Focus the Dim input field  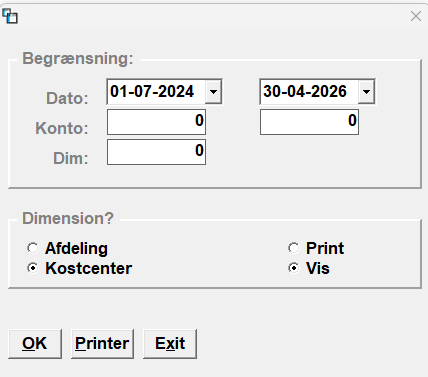click(x=156, y=152)
